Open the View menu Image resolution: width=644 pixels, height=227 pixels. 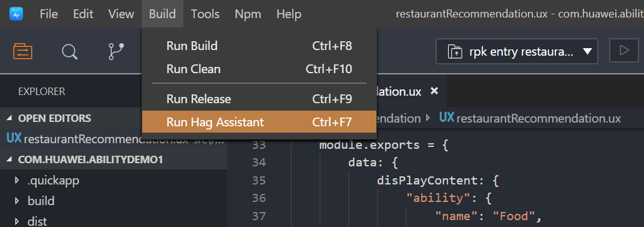121,14
